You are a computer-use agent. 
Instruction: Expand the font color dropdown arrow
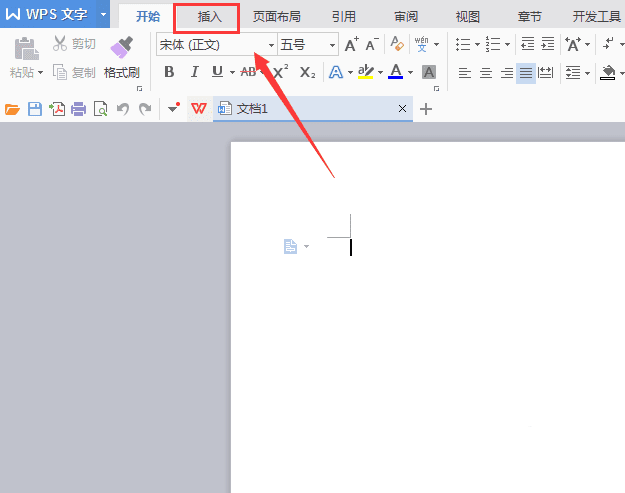(410, 73)
